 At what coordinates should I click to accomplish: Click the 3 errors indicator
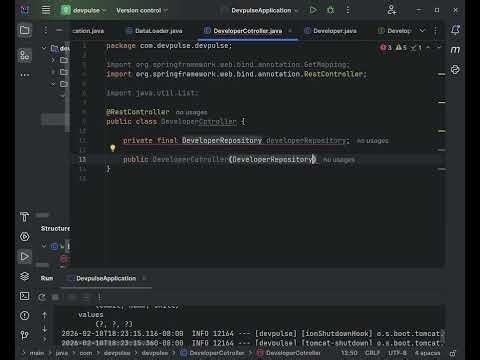point(386,48)
